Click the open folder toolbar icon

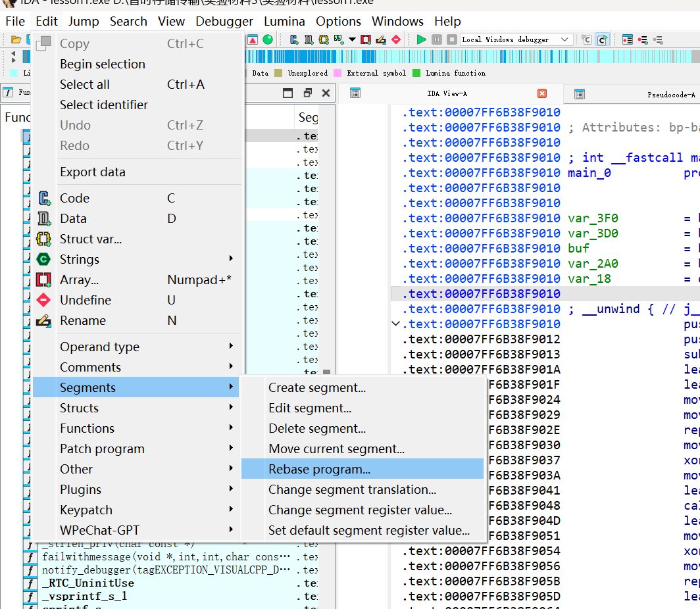click(x=16, y=39)
